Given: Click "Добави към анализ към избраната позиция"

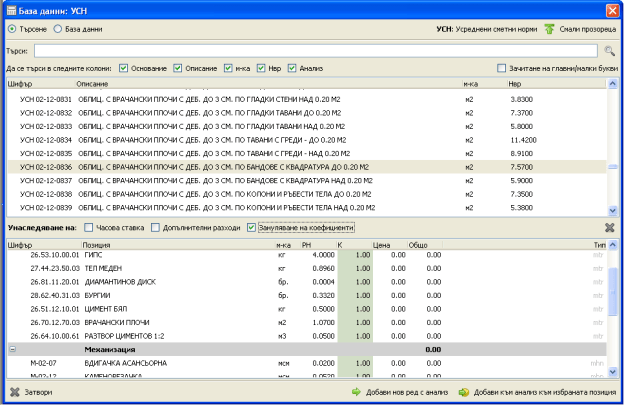Looking at the screenshot, I should click(544, 393).
